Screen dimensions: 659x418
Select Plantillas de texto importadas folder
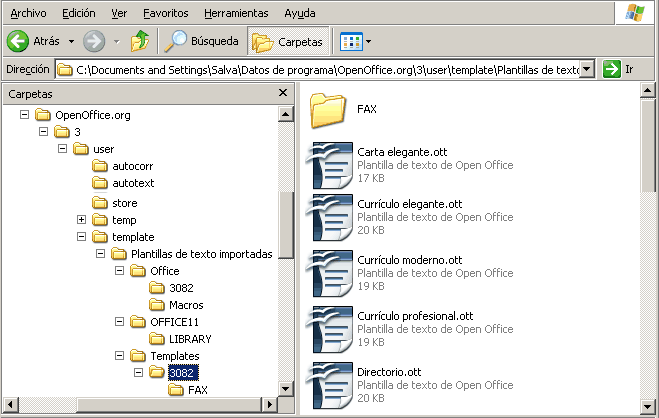pyautogui.click(x=192, y=254)
